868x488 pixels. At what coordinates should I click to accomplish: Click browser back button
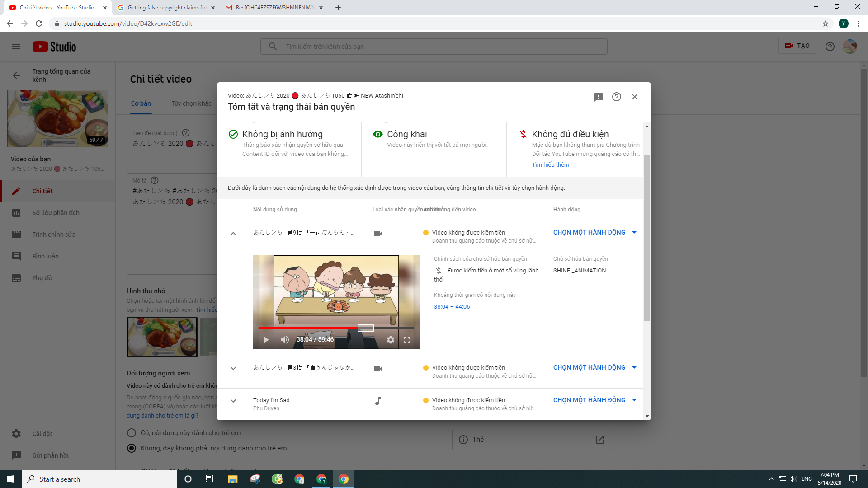[x=10, y=23]
